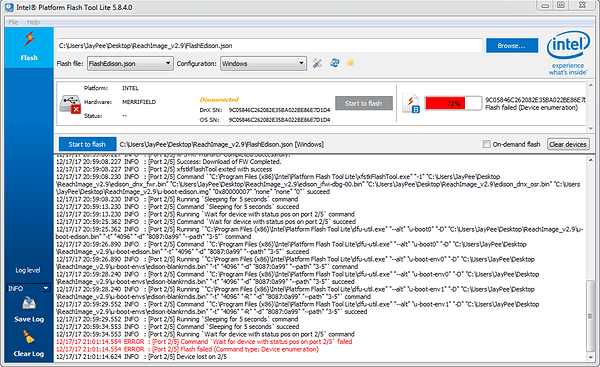Click the application icon in title bar
Screen dimensions: 600x367
click(9, 7)
